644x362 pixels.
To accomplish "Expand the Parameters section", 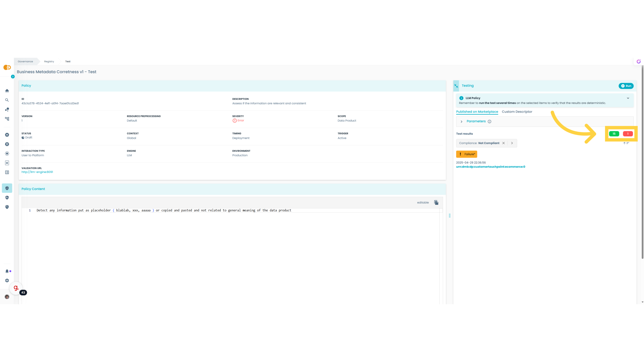I will point(462,122).
